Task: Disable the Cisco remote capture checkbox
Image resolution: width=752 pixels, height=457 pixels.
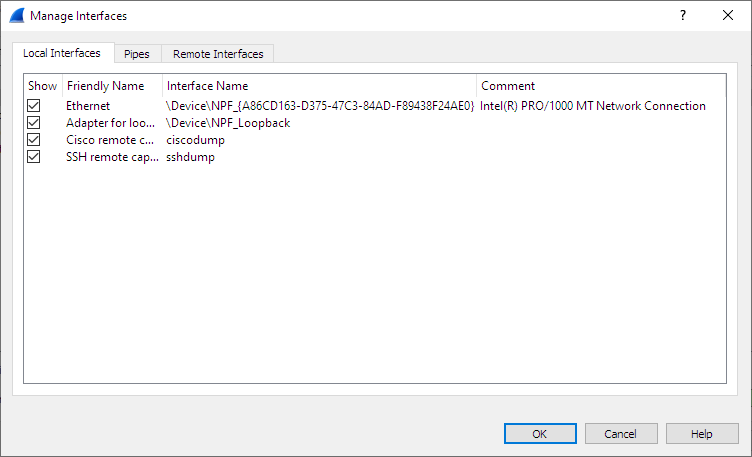Action: pos(34,140)
